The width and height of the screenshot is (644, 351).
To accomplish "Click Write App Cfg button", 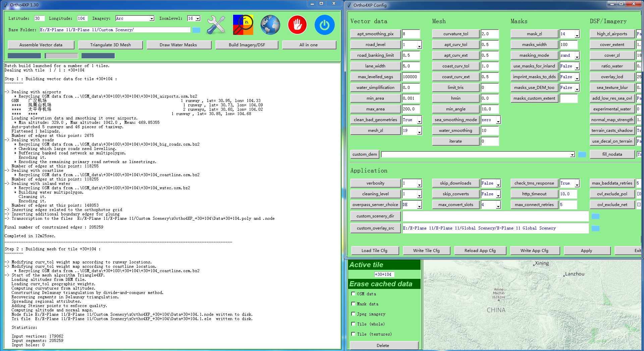I will [x=535, y=251].
